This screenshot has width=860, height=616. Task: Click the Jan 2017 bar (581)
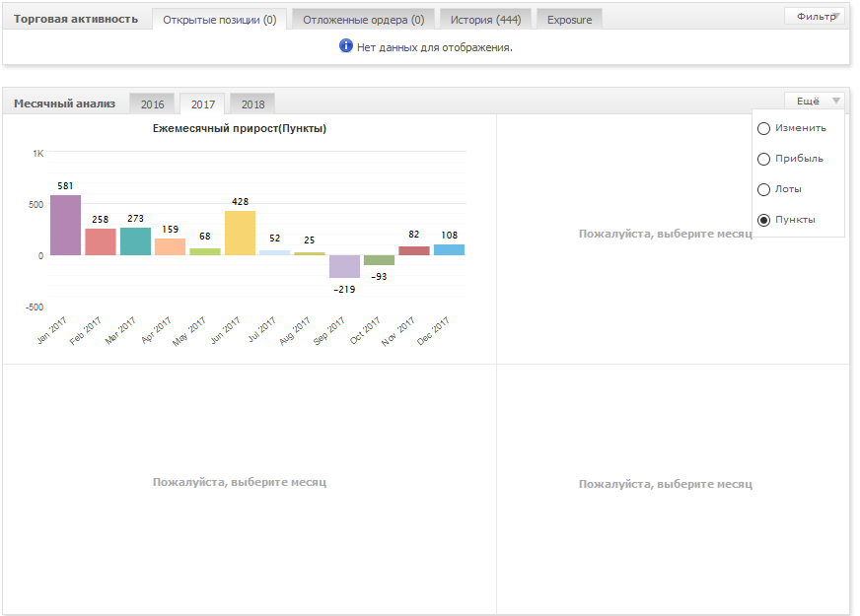pos(66,226)
